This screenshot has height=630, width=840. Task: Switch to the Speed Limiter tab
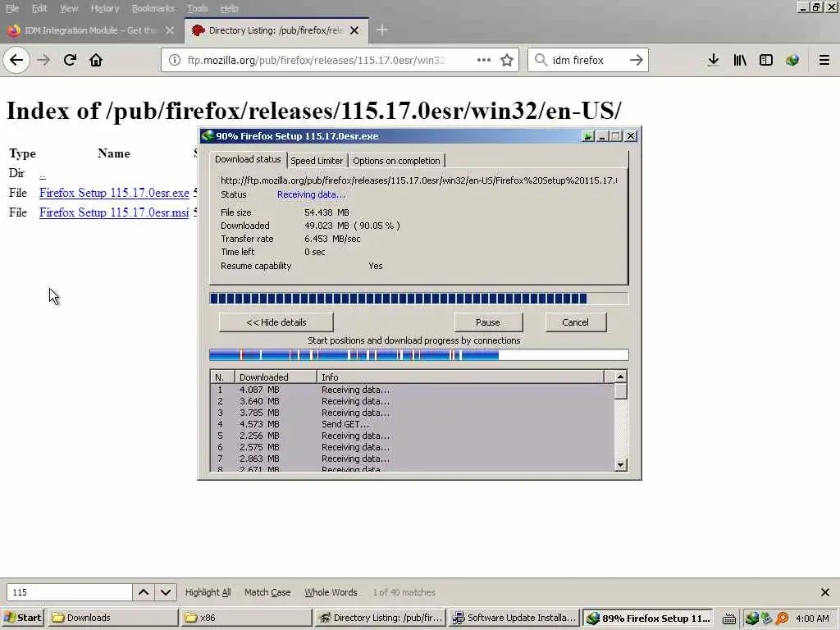(317, 161)
